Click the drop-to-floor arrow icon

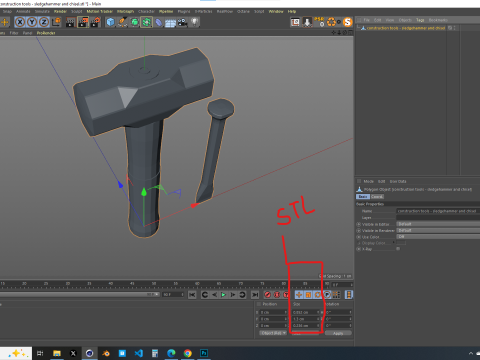tap(307, 22)
